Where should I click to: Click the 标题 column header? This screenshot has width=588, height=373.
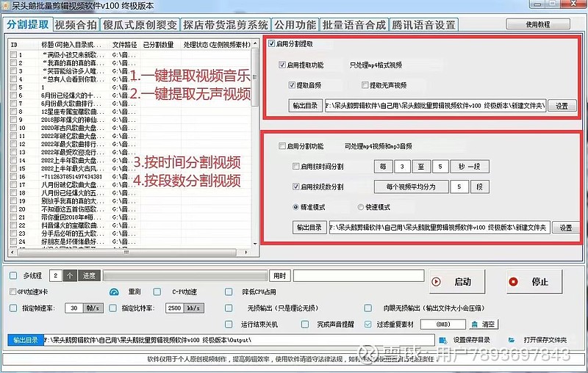(71, 45)
